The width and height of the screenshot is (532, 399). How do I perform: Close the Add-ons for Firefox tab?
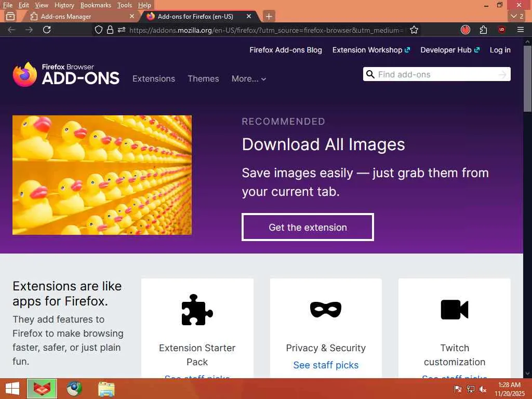coord(249,16)
